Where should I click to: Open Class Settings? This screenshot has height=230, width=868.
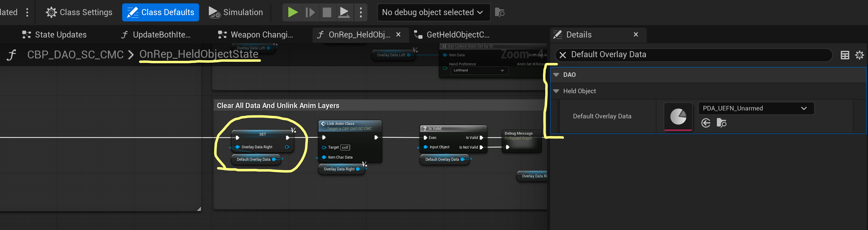[79, 12]
